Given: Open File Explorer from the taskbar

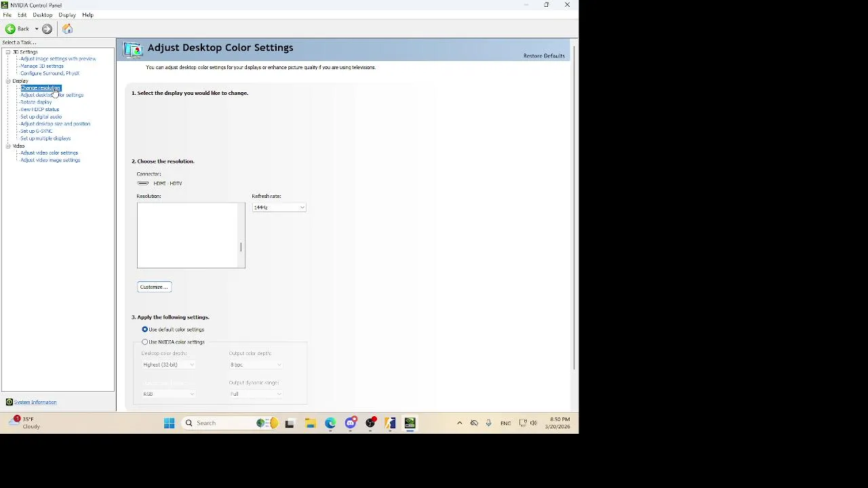Looking at the screenshot, I should (x=310, y=423).
